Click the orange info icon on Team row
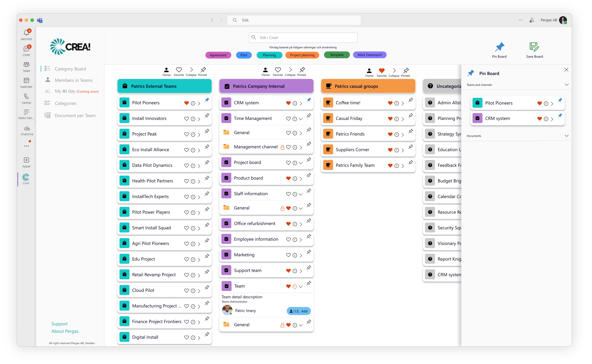The height and width of the screenshot is (364, 592). (295, 287)
